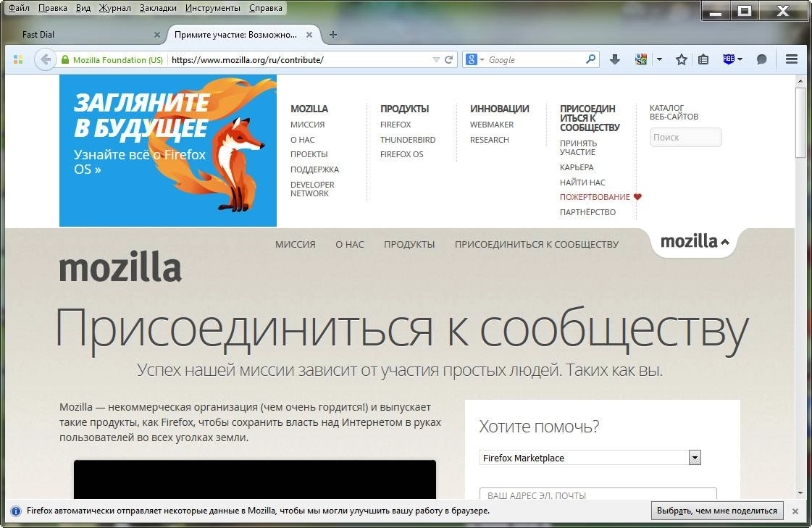Open the hamburger Firefox menu

pyautogui.click(x=791, y=59)
